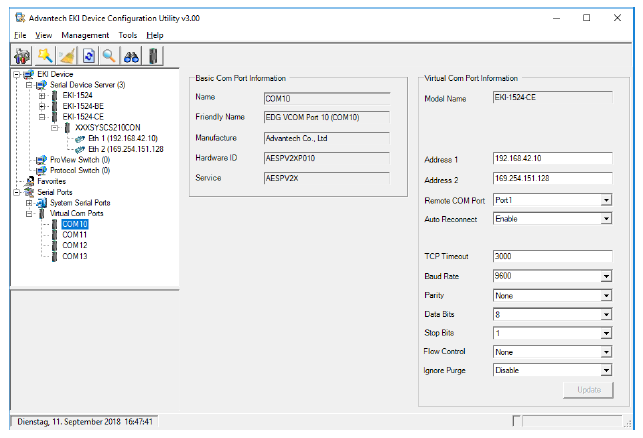
Task: Click the icon beside Protocol Switch (0)
Action: 41,170
